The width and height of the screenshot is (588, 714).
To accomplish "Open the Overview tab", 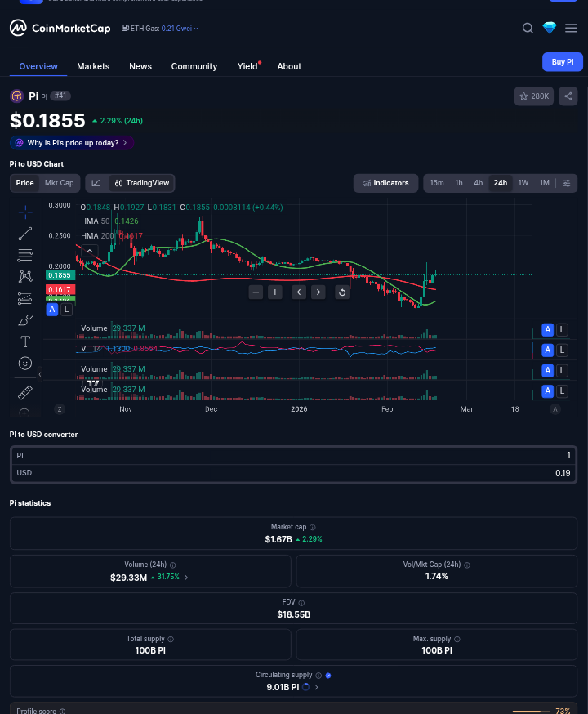I will coord(38,66).
